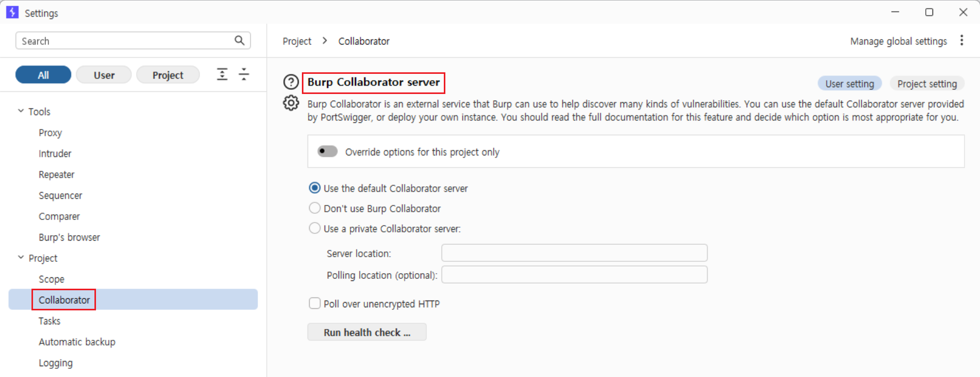Open the help question mark icon
Image resolution: width=980 pixels, height=377 pixels.
(291, 82)
